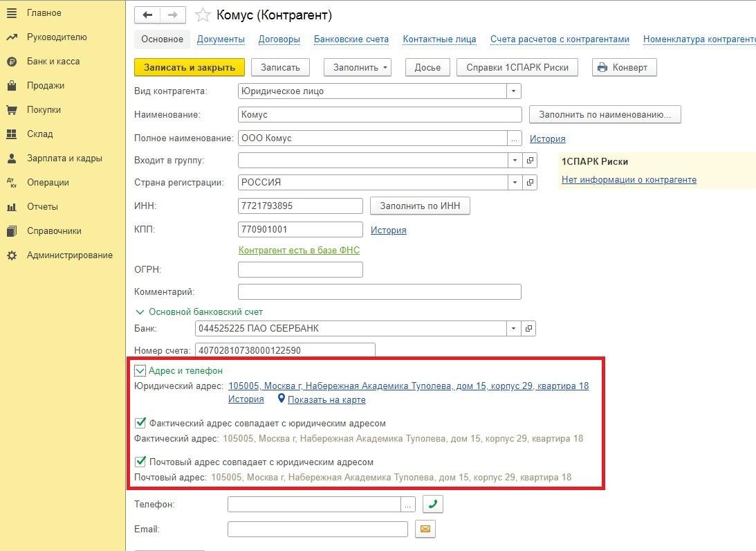Click the Склад grid icon
The height and width of the screenshot is (551, 756).
tap(12, 134)
